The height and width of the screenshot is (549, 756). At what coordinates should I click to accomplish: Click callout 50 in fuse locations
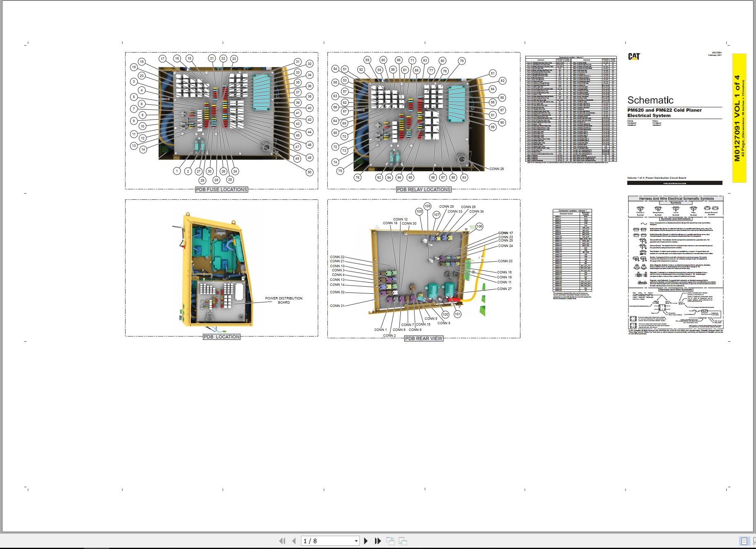point(309,172)
